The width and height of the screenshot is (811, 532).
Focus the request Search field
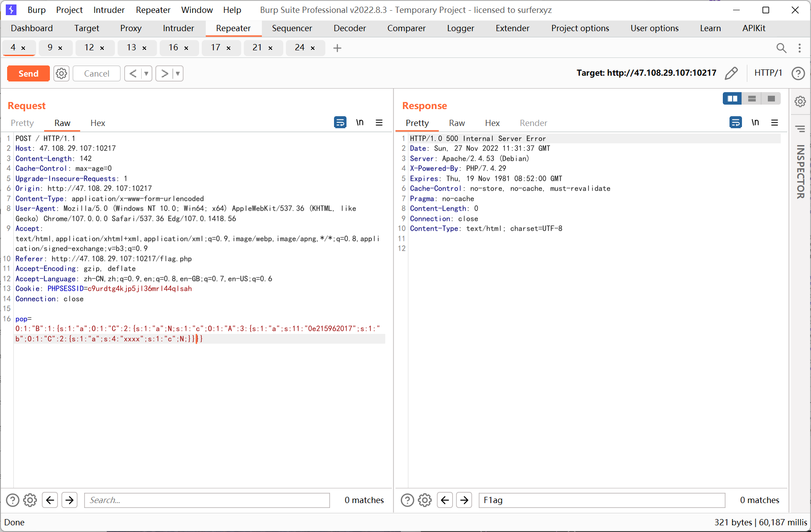point(207,500)
